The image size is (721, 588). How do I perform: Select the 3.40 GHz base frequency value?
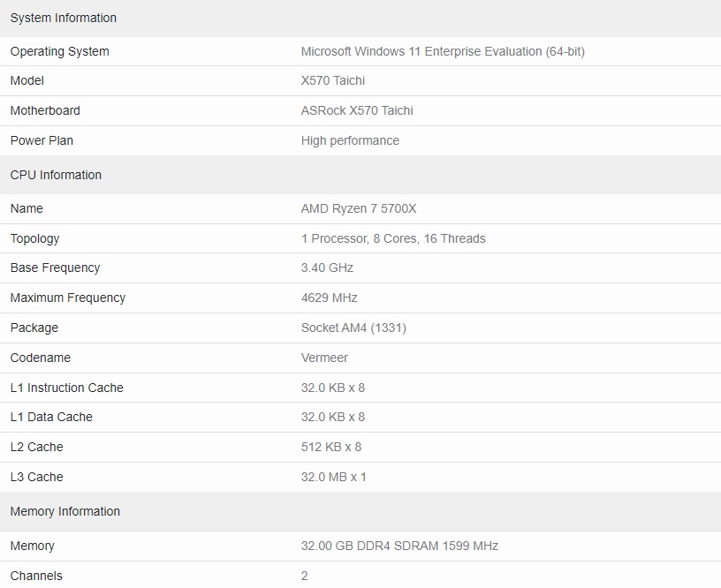pos(327,268)
